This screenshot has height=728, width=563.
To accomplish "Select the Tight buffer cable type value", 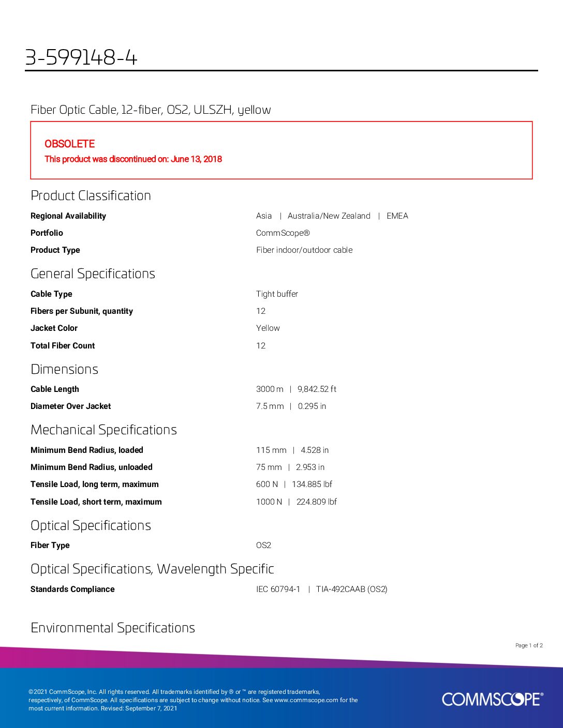I will tap(277, 294).
